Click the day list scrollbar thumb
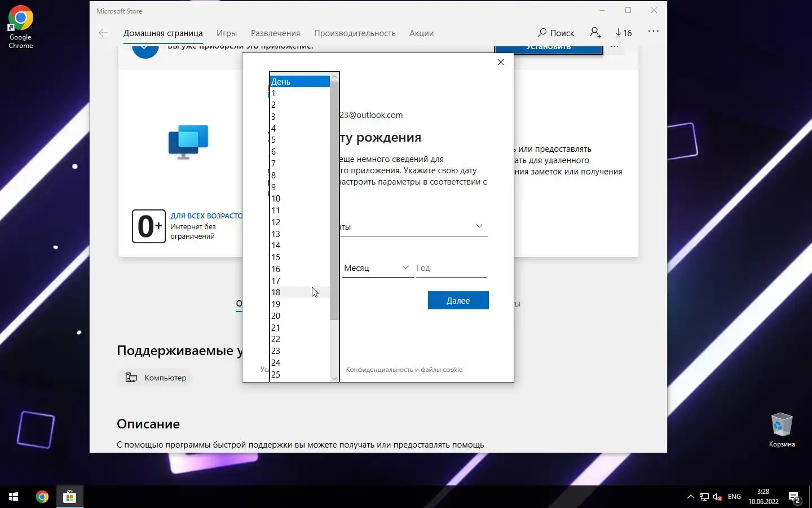812x508 pixels. click(334, 200)
